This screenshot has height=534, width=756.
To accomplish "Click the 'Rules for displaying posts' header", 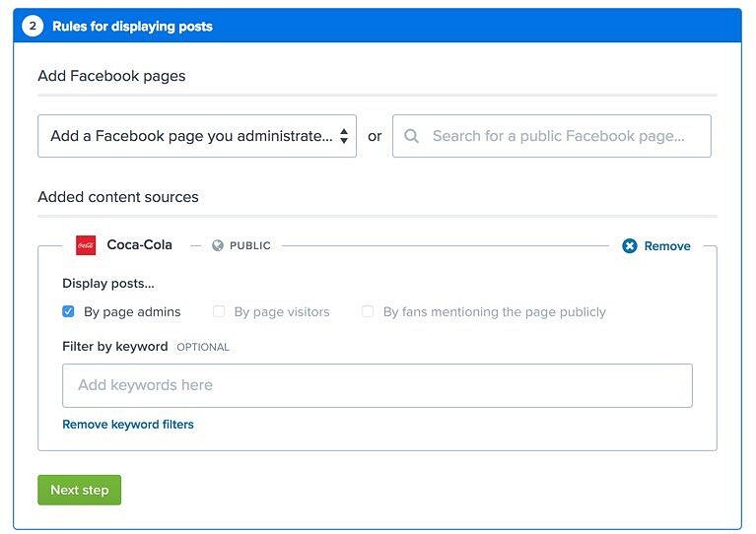I will (133, 26).
